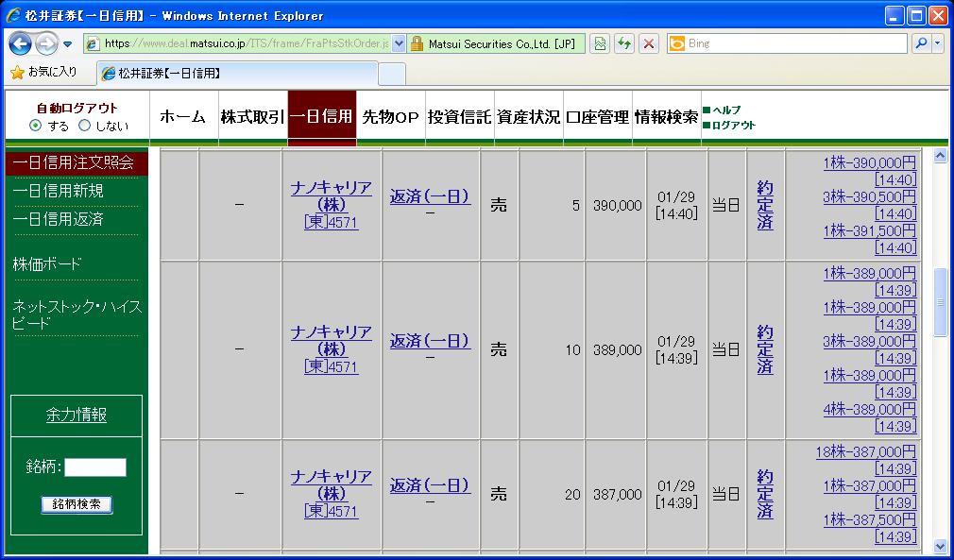Open 約定済 status in the 387,000 row
Viewport: 954px width, 560px height.
tap(765, 494)
